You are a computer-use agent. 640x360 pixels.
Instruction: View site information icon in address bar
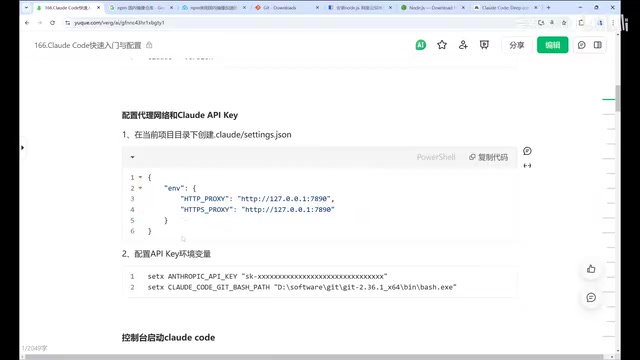pyautogui.click(x=67, y=23)
